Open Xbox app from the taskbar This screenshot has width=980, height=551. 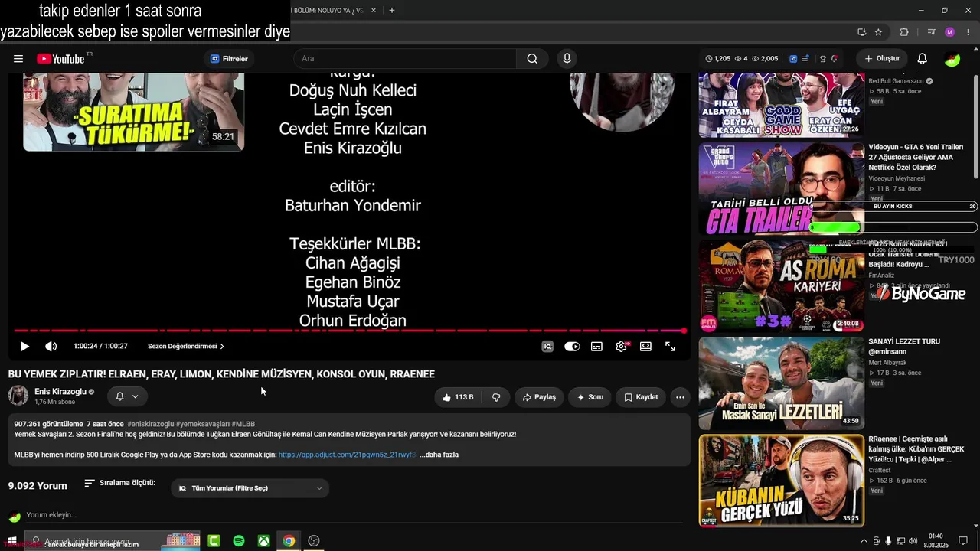point(263,541)
